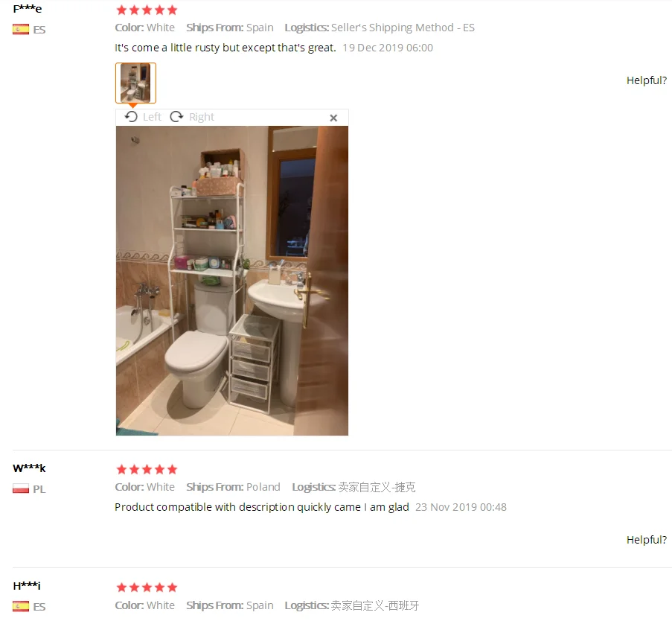Click the Poland flag beside W***k

(21, 488)
